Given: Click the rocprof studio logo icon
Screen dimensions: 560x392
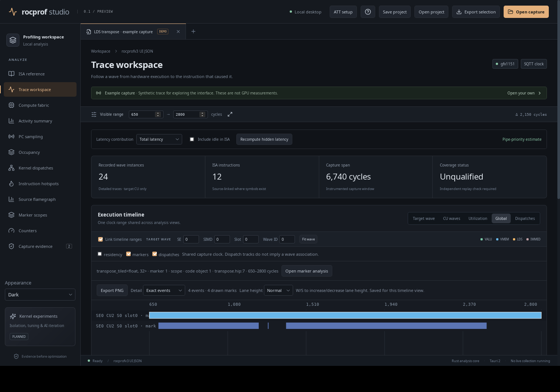Looking at the screenshot, I should point(13,12).
